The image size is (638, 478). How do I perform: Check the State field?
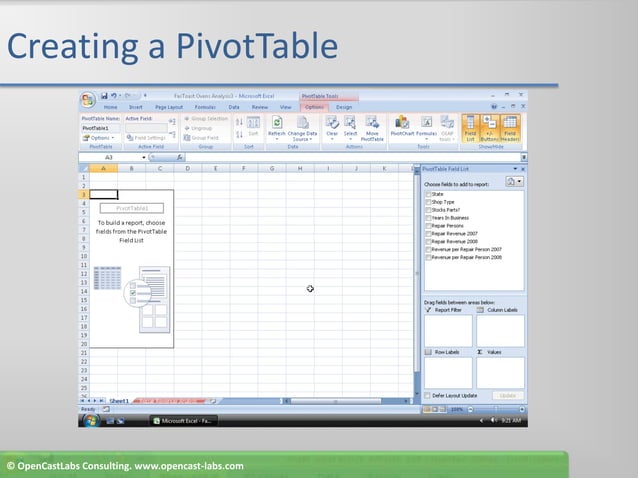click(x=428, y=194)
